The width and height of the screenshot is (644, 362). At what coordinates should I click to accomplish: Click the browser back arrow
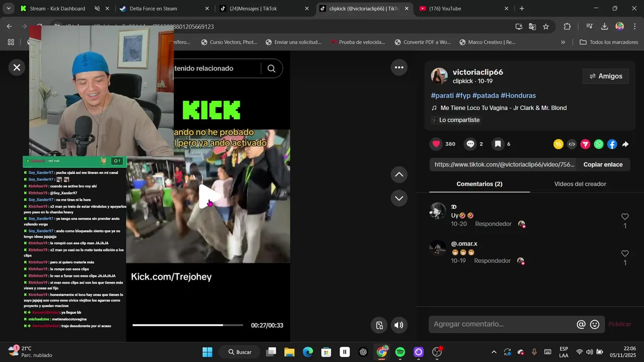pos(9,26)
